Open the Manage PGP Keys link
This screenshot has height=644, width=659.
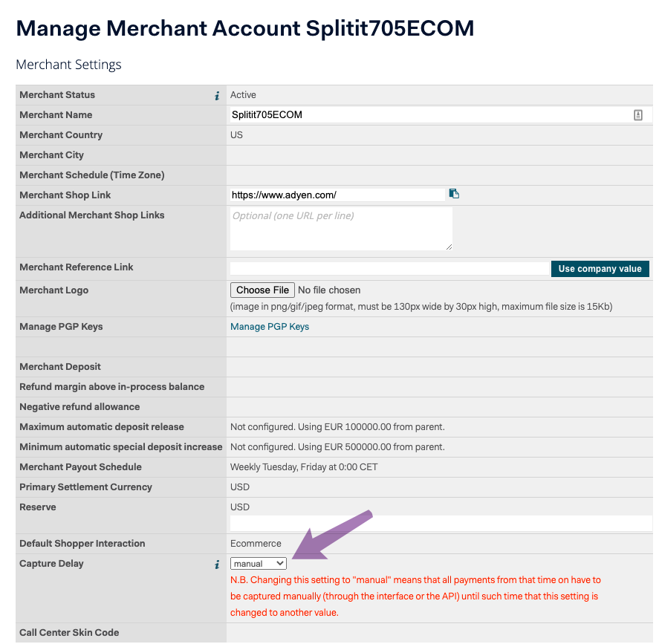pos(270,327)
